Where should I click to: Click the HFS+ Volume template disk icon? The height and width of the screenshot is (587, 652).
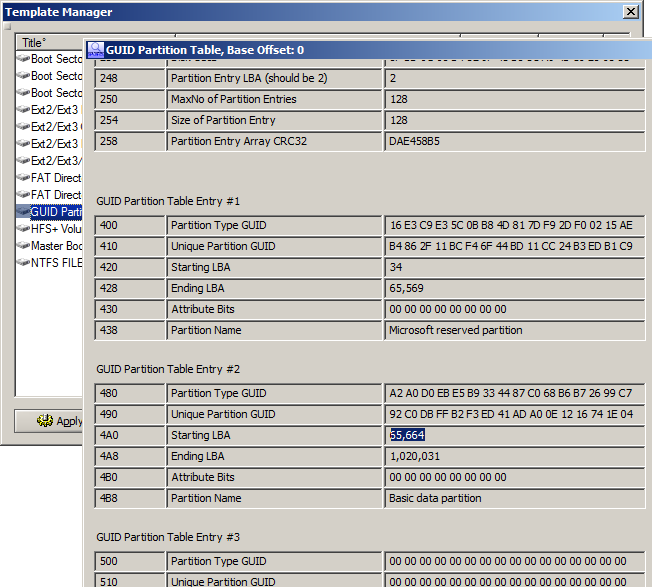[23, 229]
